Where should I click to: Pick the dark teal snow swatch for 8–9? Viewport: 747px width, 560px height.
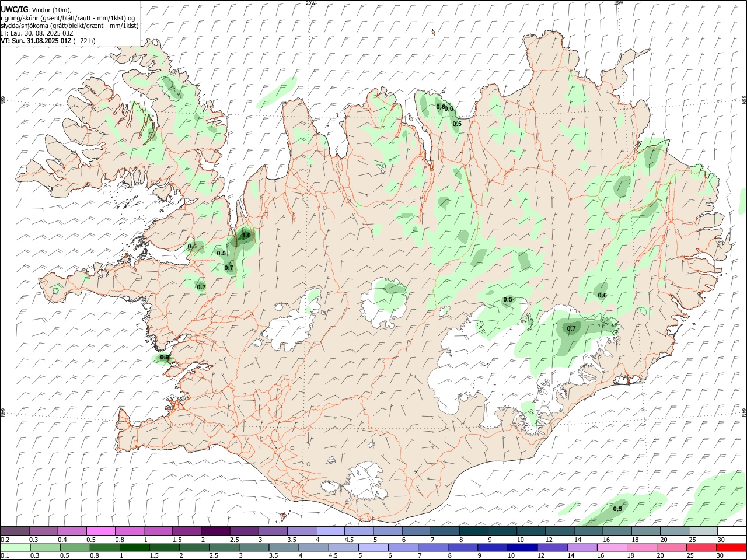pyautogui.click(x=473, y=531)
